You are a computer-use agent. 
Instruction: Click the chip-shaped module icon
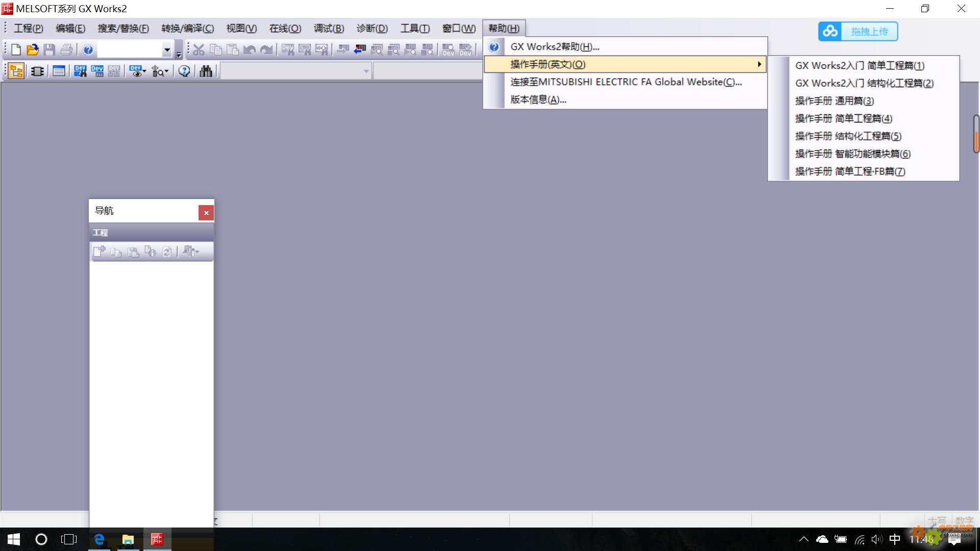(x=37, y=71)
